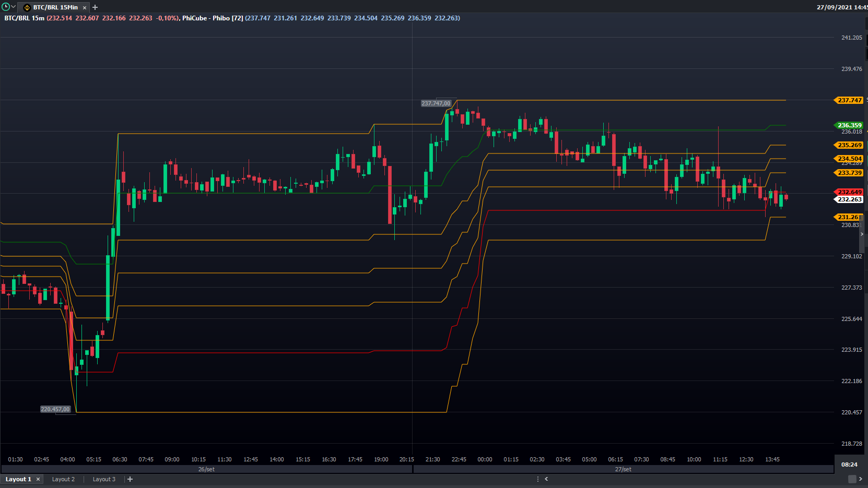Click the 229.102 price axis label
The height and width of the screenshot is (488, 868).
pyautogui.click(x=852, y=256)
